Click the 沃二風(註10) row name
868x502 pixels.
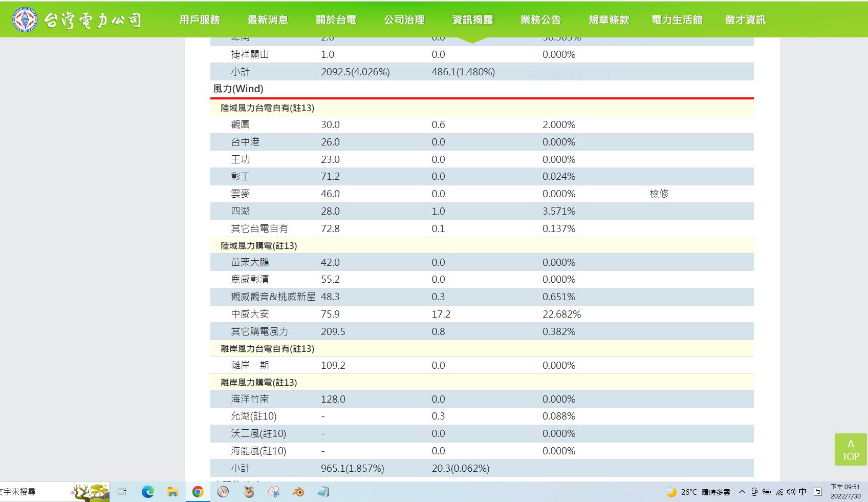(x=258, y=434)
